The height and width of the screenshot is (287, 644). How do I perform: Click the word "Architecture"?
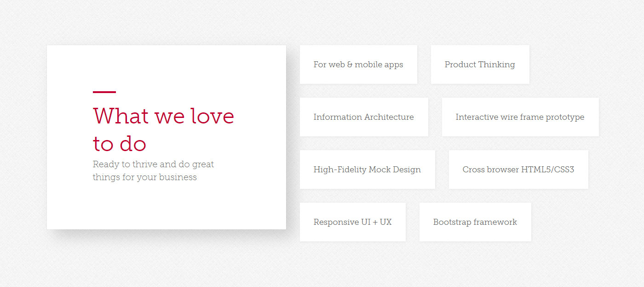pyautogui.click(x=389, y=117)
